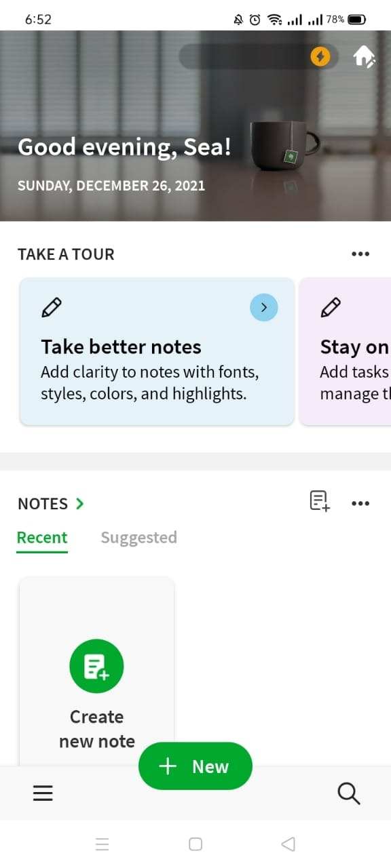Expand the NOTES section via green chevron
This screenshot has height=868, width=391.
coord(80,503)
